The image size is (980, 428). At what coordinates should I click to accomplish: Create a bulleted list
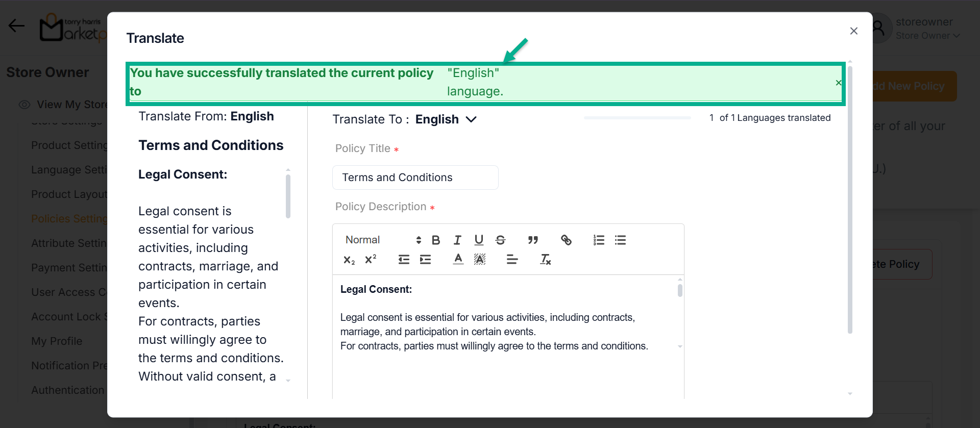click(x=620, y=240)
